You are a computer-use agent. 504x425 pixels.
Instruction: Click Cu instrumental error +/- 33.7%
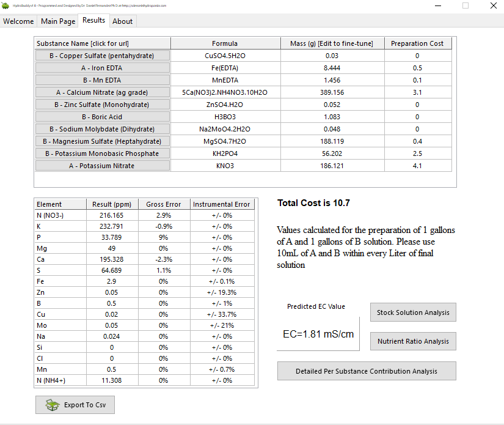point(222,314)
